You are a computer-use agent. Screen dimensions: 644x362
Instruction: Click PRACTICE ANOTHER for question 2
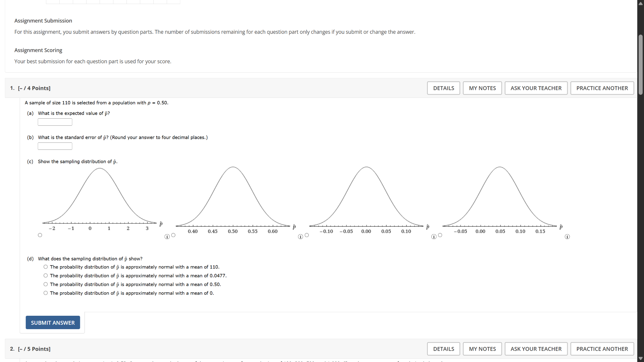(x=602, y=349)
